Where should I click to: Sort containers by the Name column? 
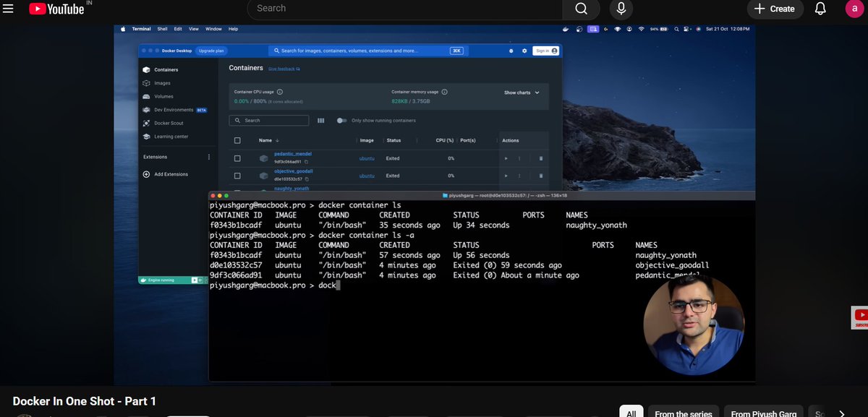[x=268, y=140]
